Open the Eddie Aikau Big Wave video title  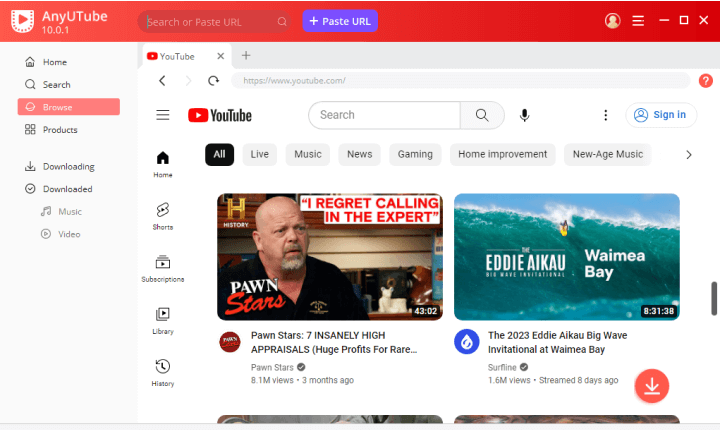coord(557,342)
